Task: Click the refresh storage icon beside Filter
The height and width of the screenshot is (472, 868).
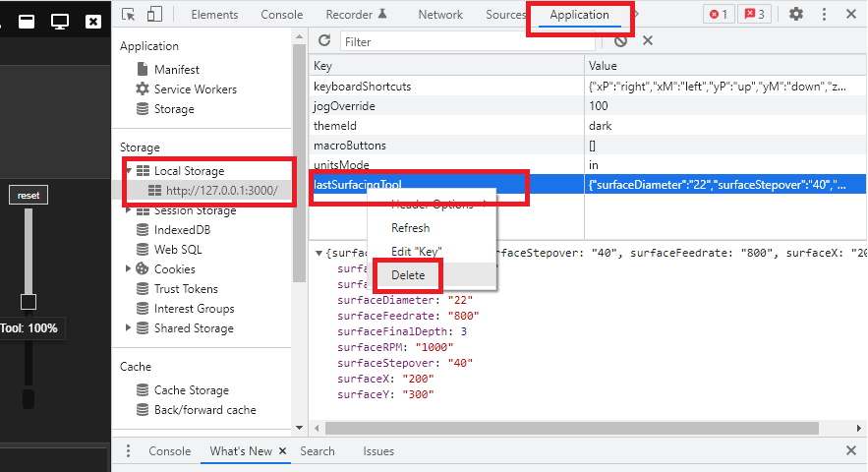Action: [323, 41]
